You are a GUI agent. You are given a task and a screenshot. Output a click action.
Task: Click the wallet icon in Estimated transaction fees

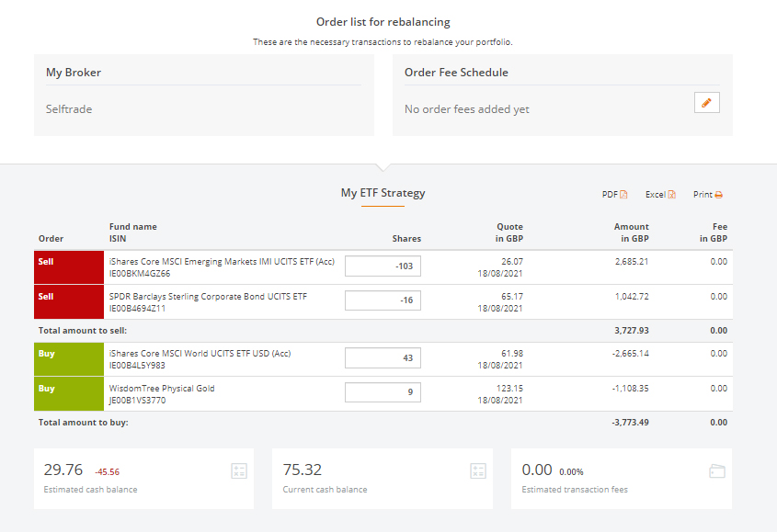[717, 470]
